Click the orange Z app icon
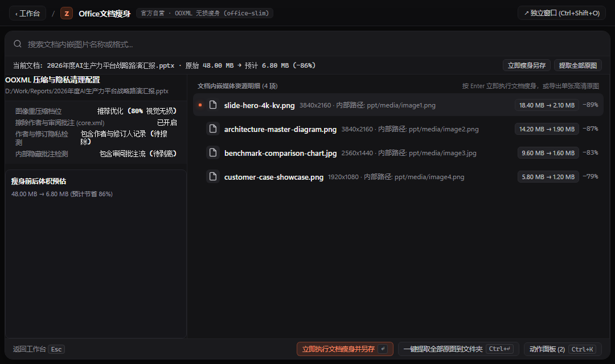Viewport: 615px width, 364px height. (x=67, y=13)
